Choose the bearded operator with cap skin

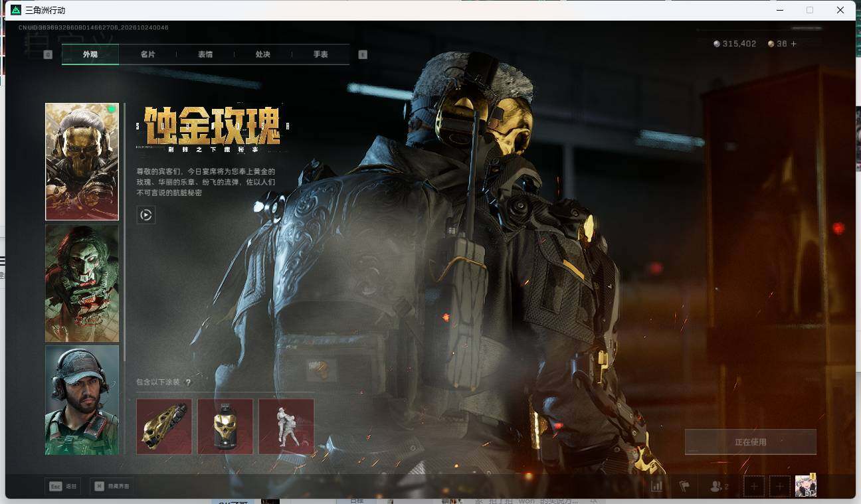point(82,400)
